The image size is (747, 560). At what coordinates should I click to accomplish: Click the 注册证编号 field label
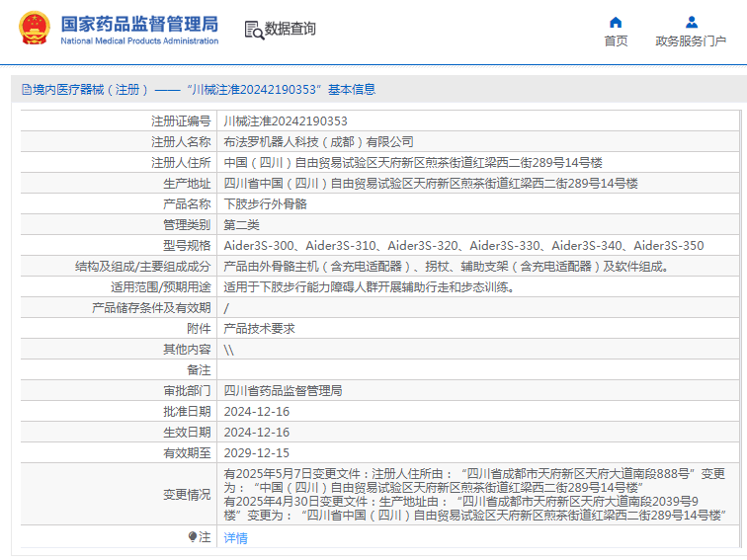181,121
